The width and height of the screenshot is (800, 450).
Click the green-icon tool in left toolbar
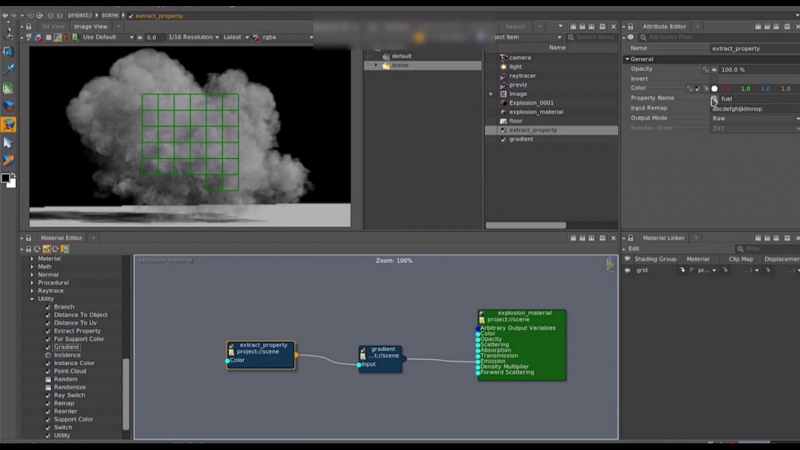pyautogui.click(x=8, y=88)
